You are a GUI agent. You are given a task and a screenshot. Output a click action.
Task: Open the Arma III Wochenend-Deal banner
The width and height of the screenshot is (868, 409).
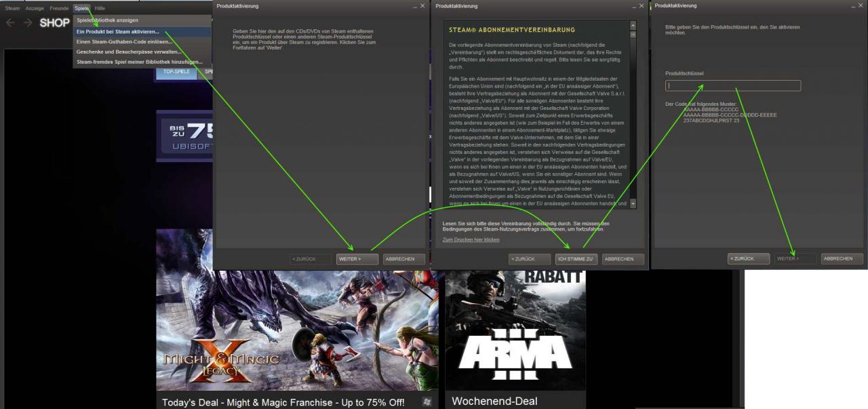[515, 331]
